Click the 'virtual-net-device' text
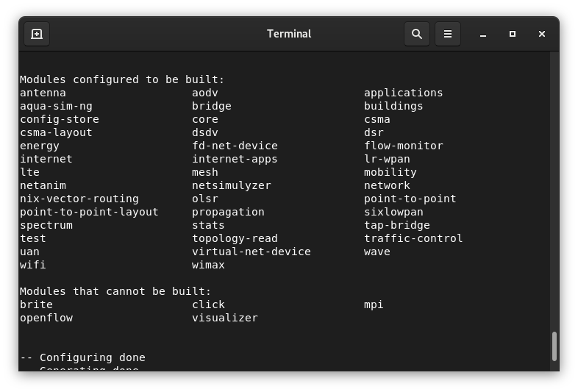 [251, 252]
